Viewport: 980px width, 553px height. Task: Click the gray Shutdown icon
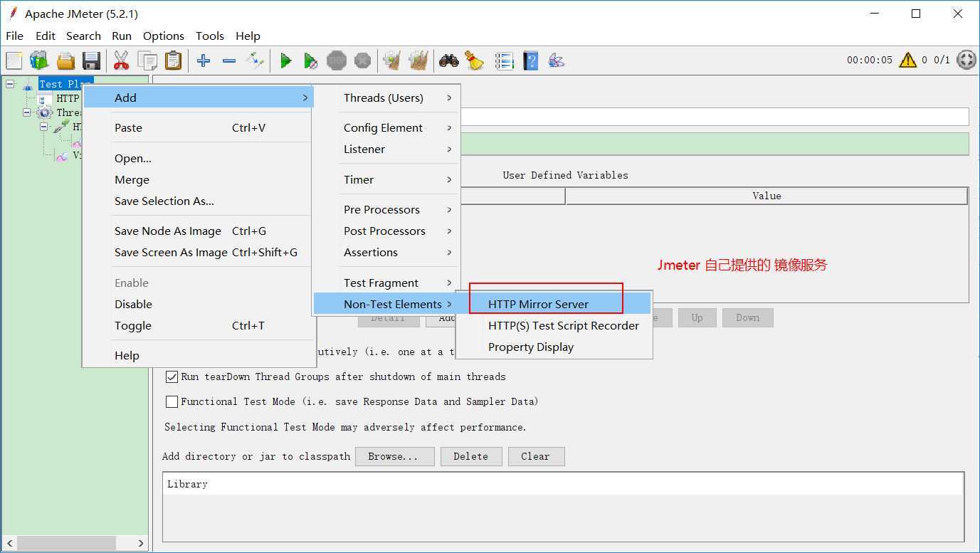pos(362,60)
